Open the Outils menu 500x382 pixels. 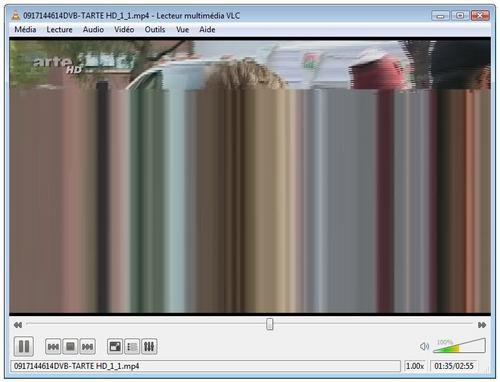pyautogui.click(x=155, y=30)
